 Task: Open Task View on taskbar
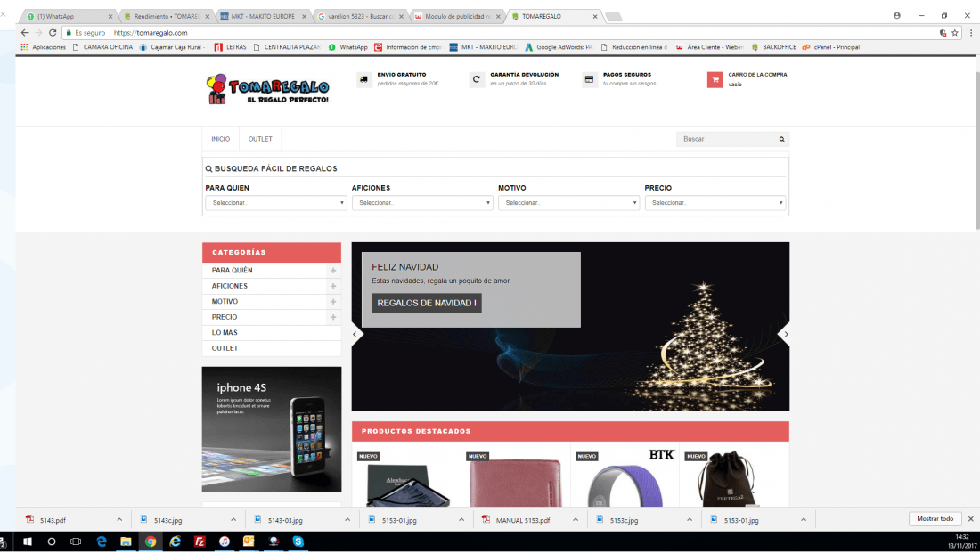pyautogui.click(x=76, y=541)
